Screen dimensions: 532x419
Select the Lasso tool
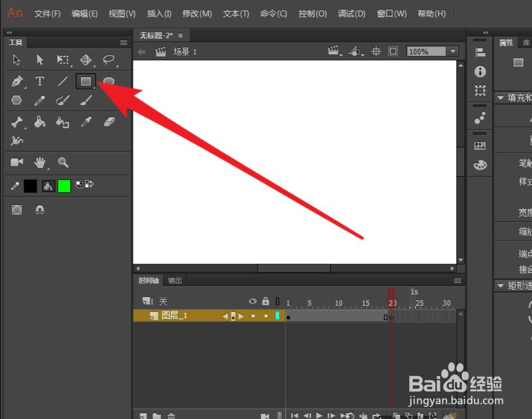tap(109, 60)
